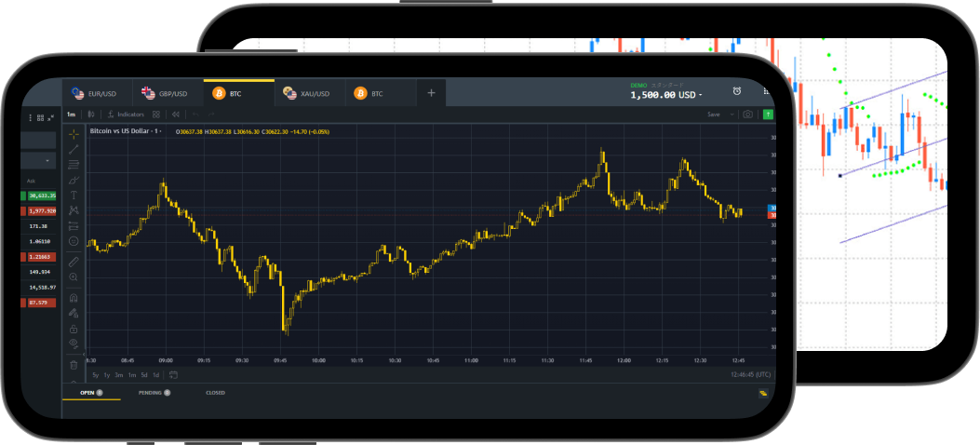980x445 pixels.
Task: Switch watchlist to grid view
Action: (x=41, y=117)
